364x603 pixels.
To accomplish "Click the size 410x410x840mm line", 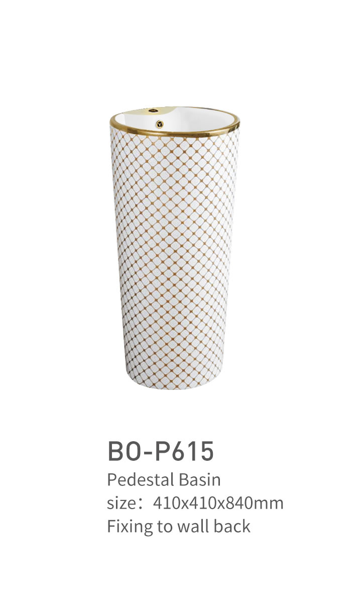I will click(x=195, y=503).
